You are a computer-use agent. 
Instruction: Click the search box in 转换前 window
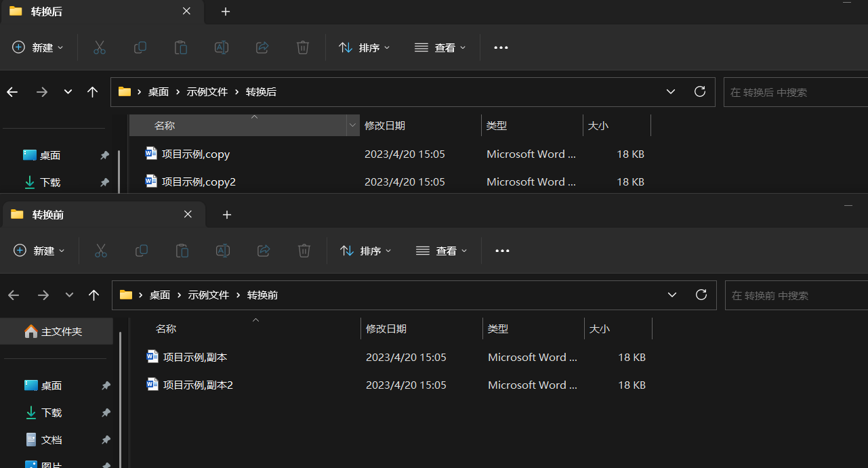[793, 295]
